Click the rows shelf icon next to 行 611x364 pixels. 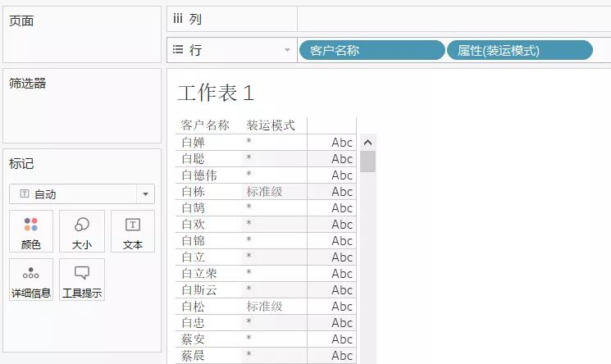(178, 49)
